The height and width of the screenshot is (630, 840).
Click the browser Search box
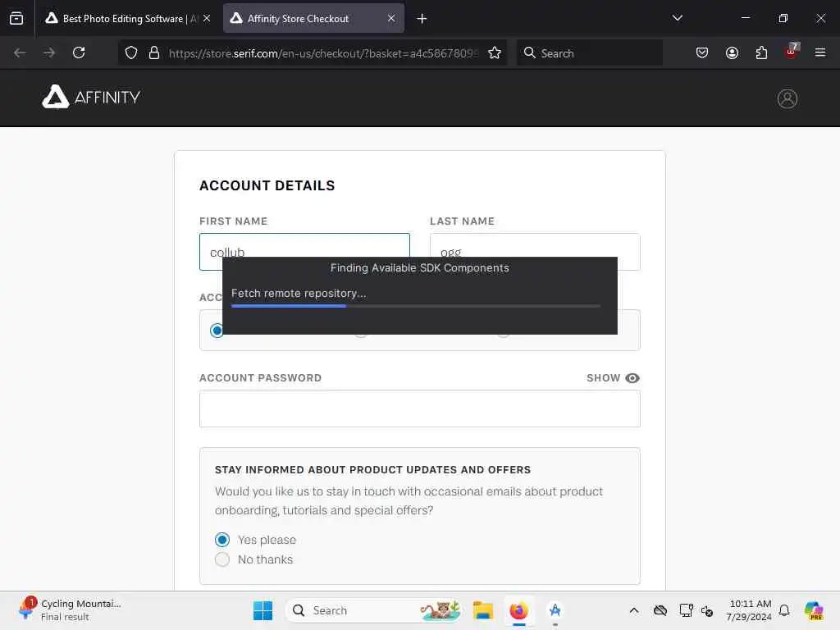589,53
